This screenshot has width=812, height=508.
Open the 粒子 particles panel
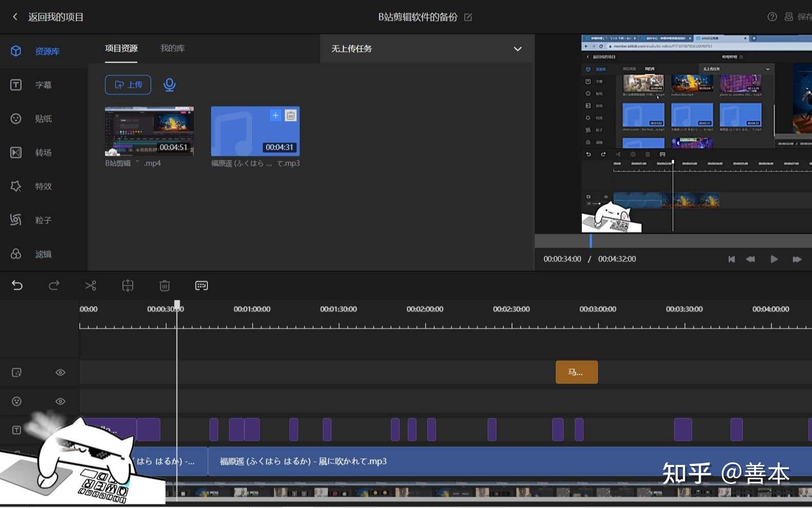43,220
